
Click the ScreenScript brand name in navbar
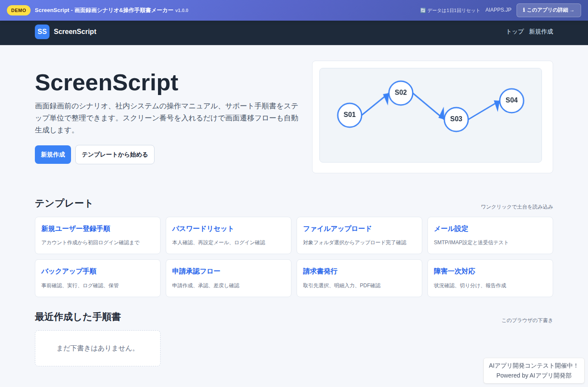75,32
